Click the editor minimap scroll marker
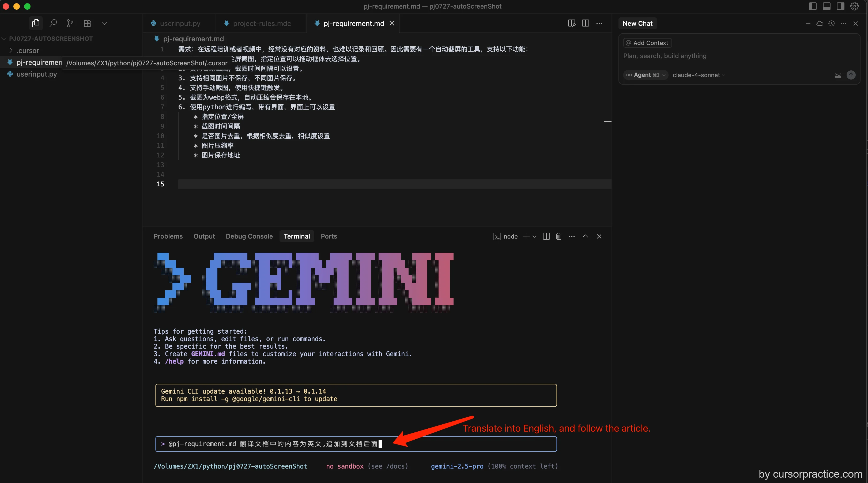This screenshot has width=868, height=483. [x=607, y=122]
